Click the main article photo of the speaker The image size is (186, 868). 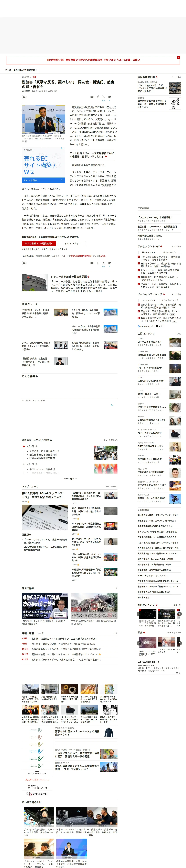coord(44,120)
